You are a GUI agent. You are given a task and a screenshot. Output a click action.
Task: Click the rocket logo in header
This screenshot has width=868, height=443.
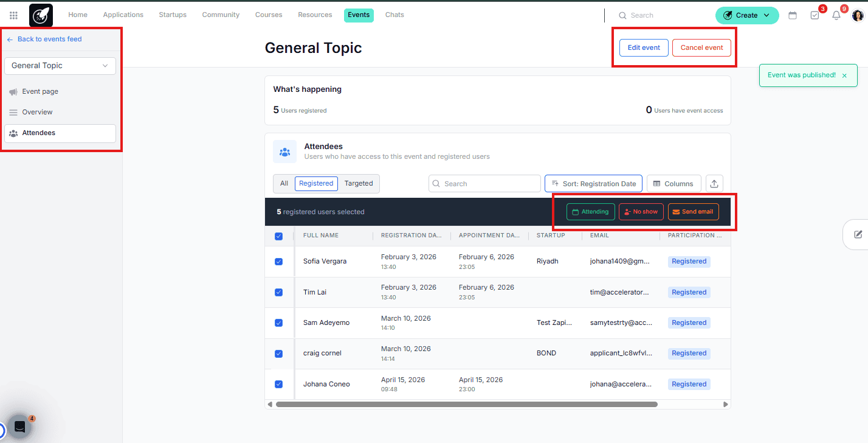click(41, 15)
